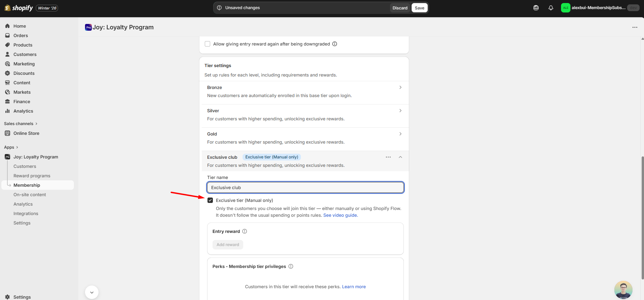Viewport: 644px width, 300px height.
Task: Enable entry reward again after downgrade checkbox
Action: click(207, 44)
